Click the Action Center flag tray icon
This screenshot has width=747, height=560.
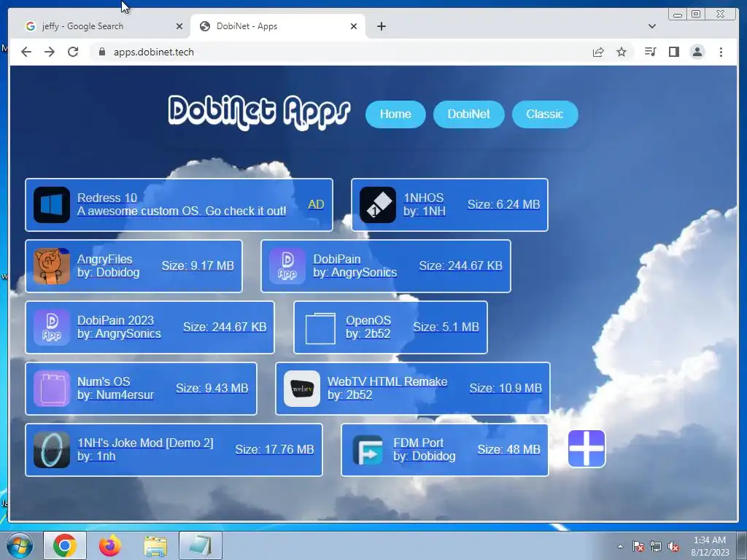pyautogui.click(x=638, y=546)
